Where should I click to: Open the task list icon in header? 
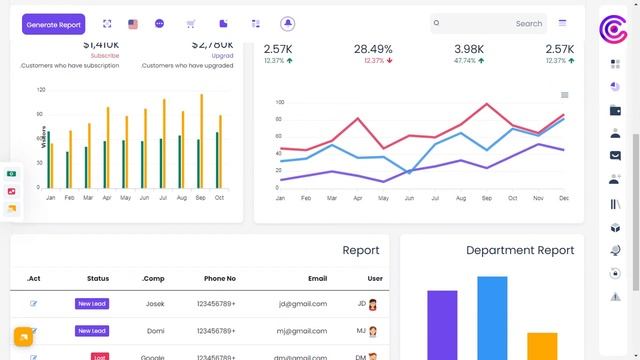coord(256,24)
